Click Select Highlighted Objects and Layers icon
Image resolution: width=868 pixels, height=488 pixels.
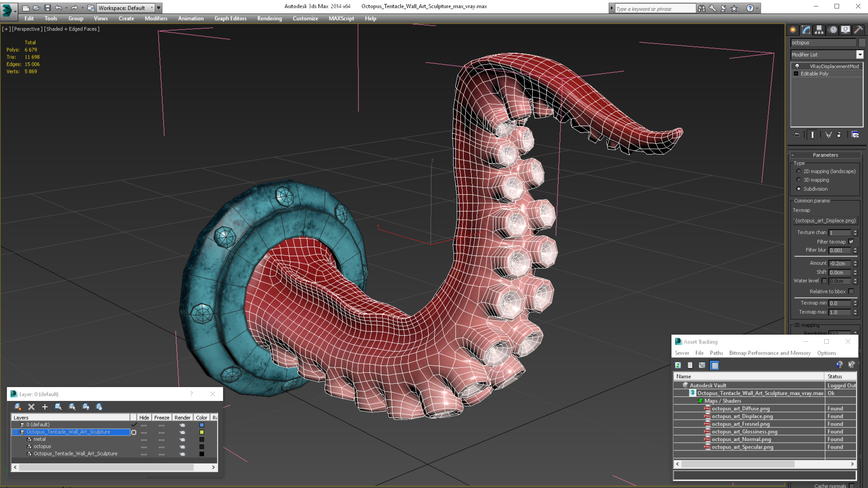pos(58,407)
